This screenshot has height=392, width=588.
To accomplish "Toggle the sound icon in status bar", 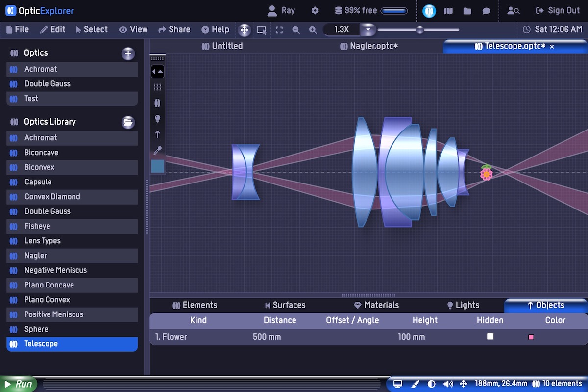I will [x=448, y=384].
